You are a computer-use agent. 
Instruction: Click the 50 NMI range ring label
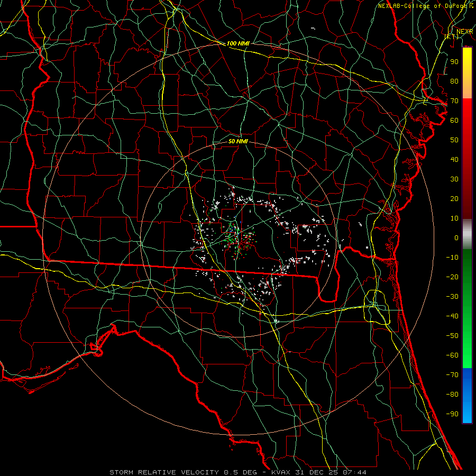click(238, 141)
